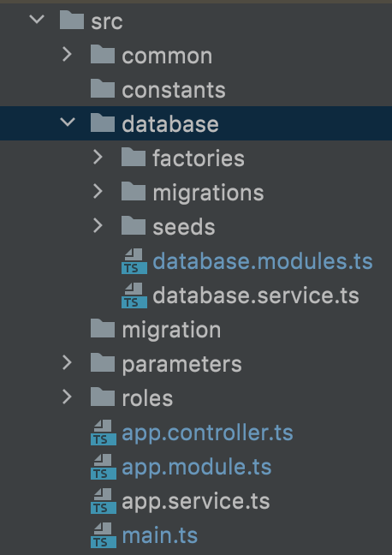Select the database.modules.ts file
Screen dimensions: 392x555
pyautogui.click(x=263, y=261)
